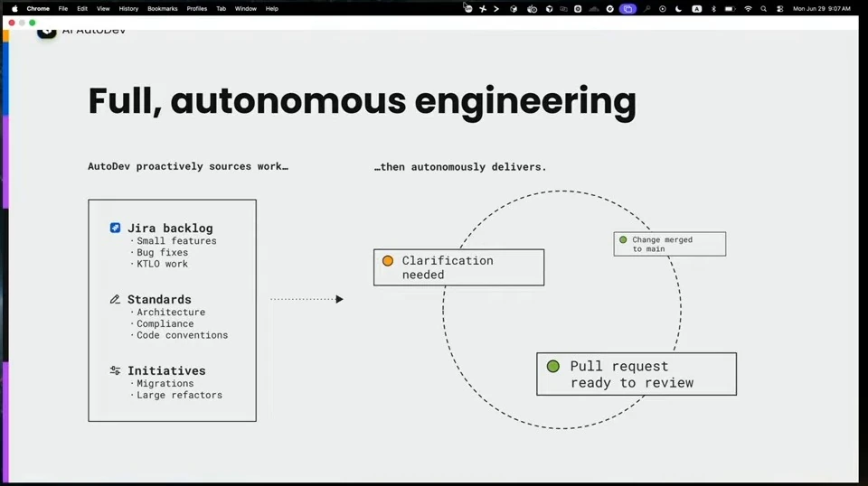Click the blue Jira backlog icon
The height and width of the screenshot is (486, 868).
[115, 228]
